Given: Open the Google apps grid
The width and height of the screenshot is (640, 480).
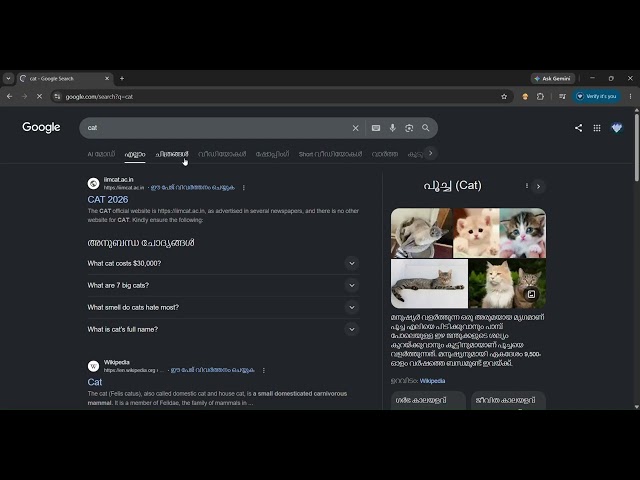Looking at the screenshot, I should coord(597,128).
